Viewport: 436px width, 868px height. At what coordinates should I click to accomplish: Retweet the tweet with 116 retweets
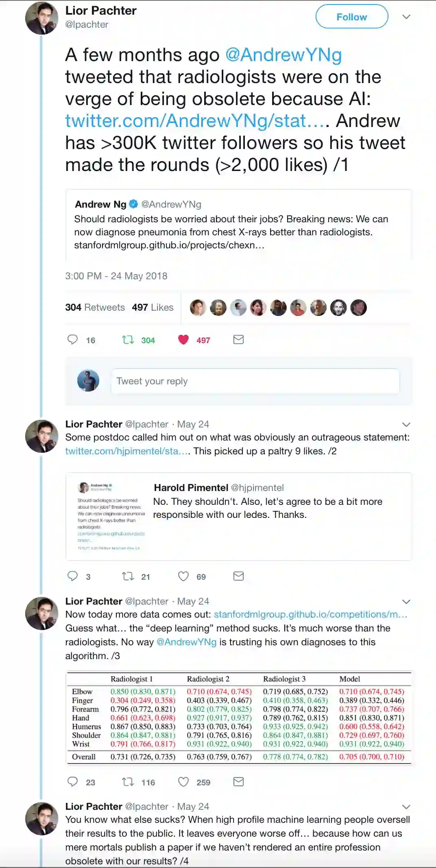point(128,782)
